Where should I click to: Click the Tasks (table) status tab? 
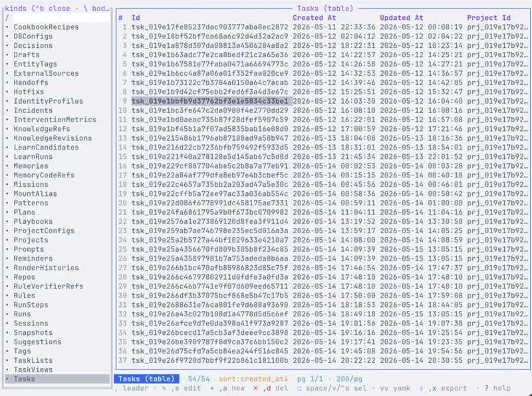146,379
